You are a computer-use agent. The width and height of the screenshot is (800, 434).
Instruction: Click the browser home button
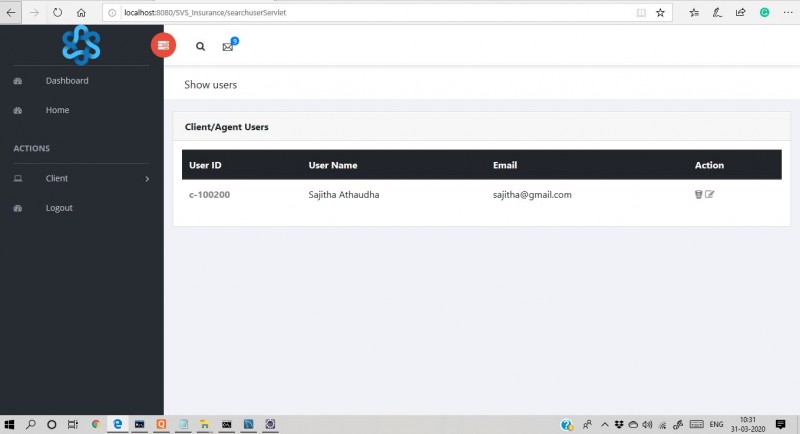81,13
